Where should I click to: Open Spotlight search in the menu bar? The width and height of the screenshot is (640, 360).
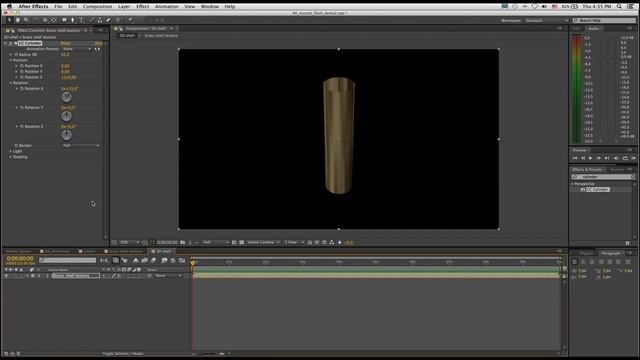[x=619, y=7]
